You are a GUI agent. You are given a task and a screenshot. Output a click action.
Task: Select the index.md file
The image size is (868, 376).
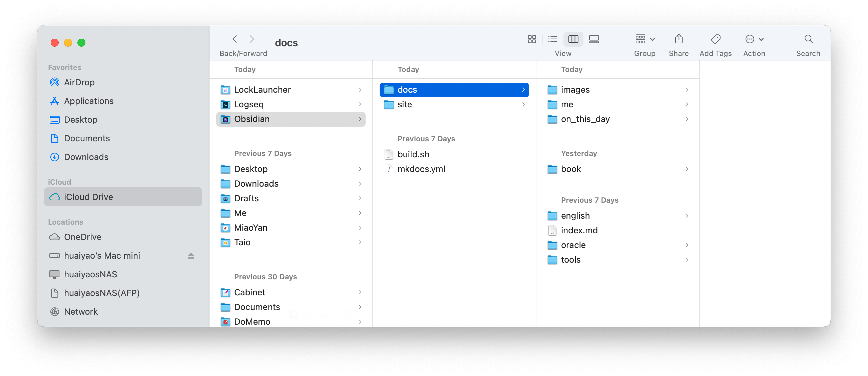coord(618,231)
